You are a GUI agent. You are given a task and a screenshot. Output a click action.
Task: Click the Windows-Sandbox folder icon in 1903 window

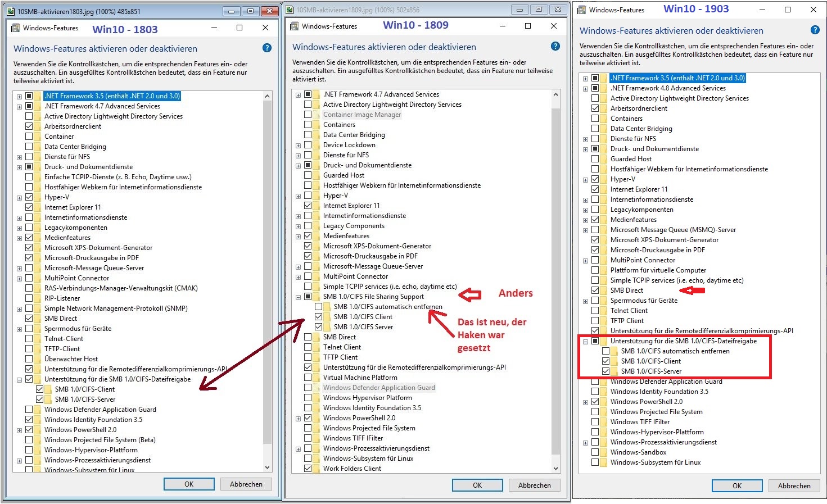(x=604, y=452)
